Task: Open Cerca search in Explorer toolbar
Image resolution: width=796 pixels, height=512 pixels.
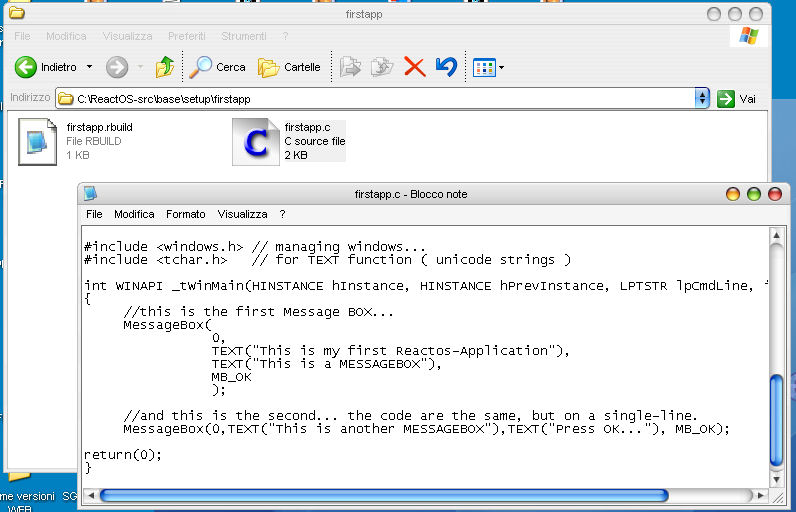Action: pyautogui.click(x=217, y=67)
